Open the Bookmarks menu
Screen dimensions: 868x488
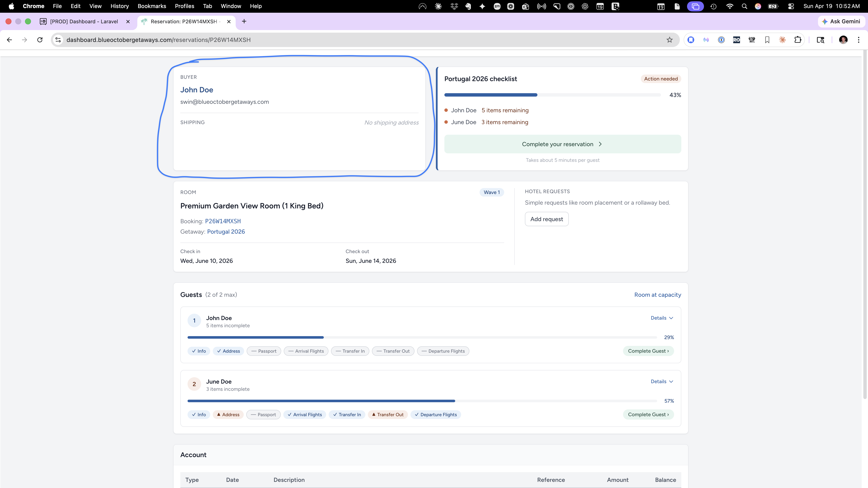152,6
